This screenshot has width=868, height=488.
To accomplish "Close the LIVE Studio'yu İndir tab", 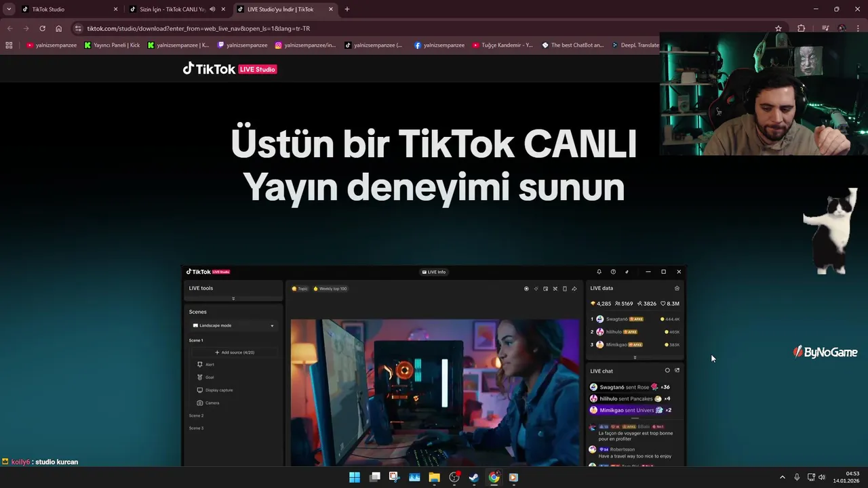I will (331, 9).
